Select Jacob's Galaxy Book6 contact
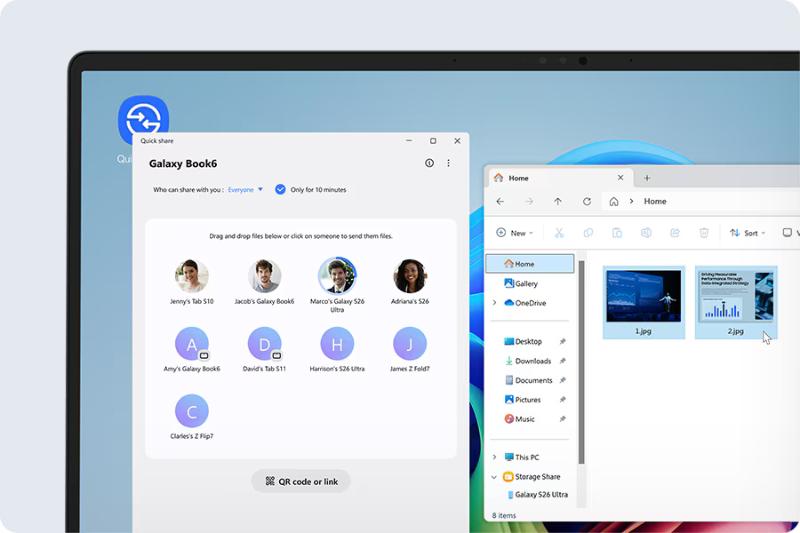This screenshot has height=533, width=800. pos(264,282)
